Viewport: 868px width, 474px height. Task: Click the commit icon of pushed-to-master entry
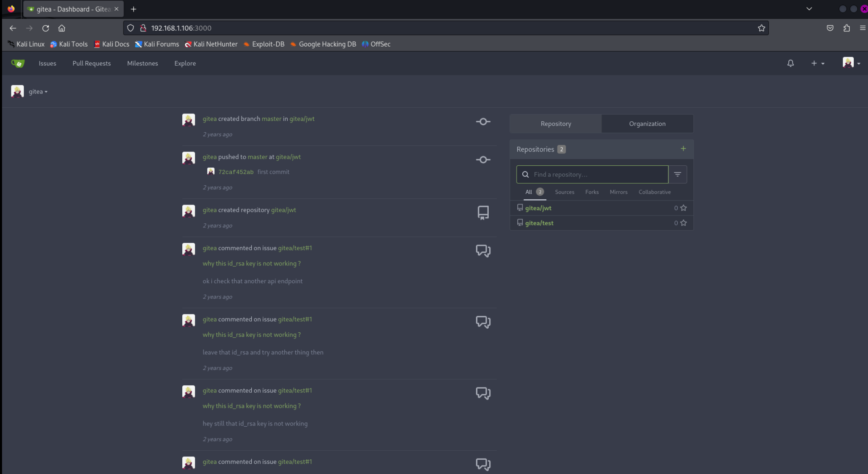(x=483, y=160)
